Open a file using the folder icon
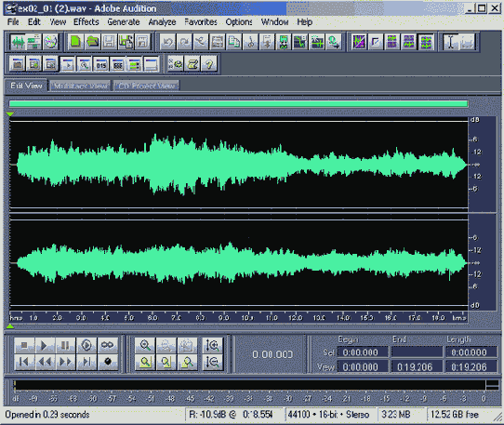 pos(93,42)
